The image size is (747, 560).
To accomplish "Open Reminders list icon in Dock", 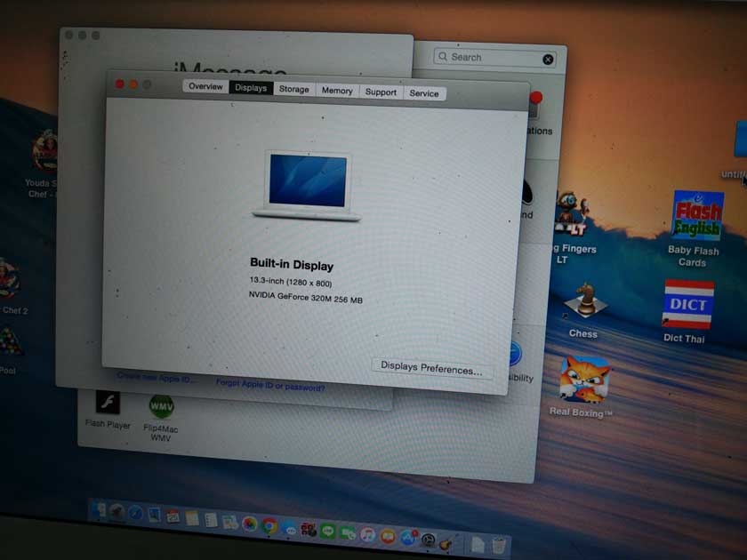I will [x=211, y=519].
